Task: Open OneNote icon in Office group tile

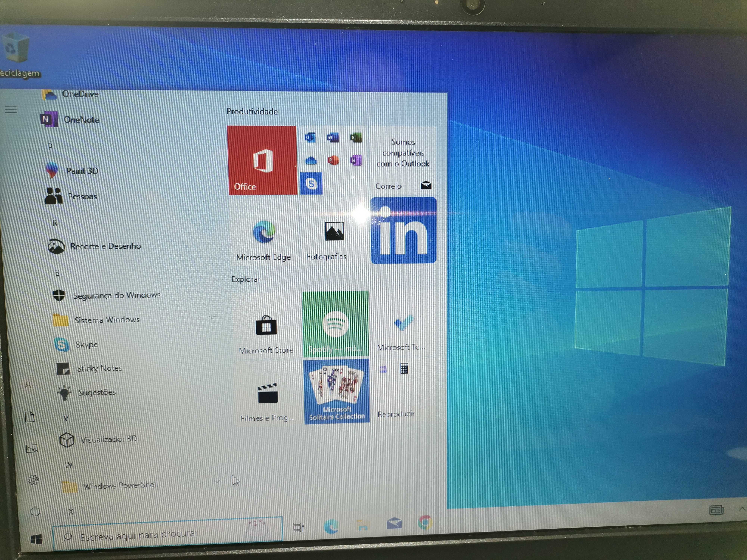Action: 356,160
